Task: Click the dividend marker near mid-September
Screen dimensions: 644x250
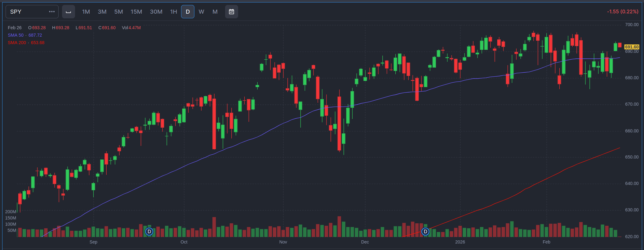Action: tap(149, 232)
